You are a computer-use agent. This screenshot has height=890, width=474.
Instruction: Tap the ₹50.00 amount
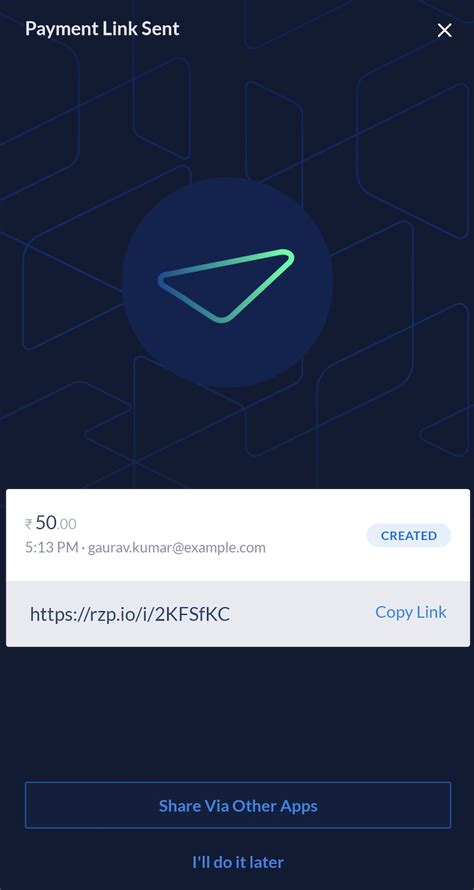(51, 523)
